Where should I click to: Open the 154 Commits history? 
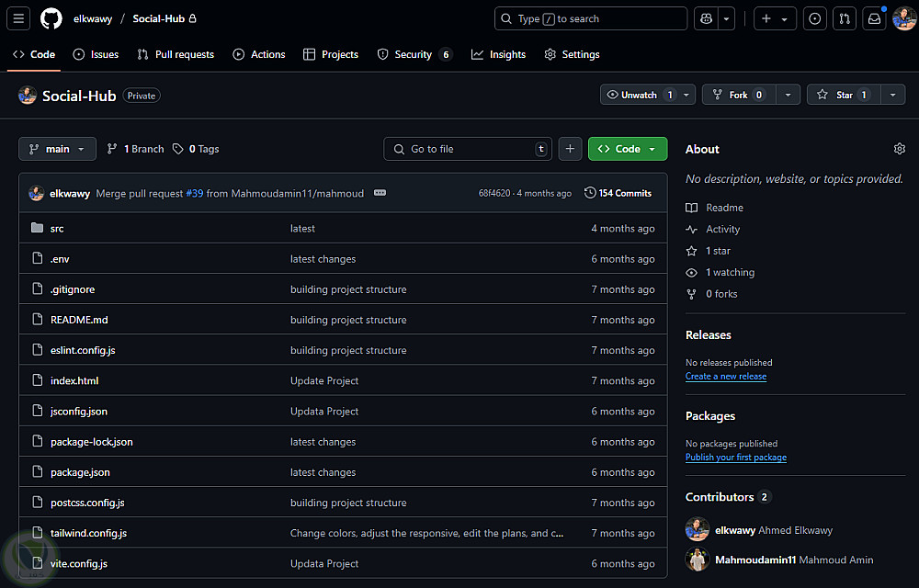tap(618, 193)
